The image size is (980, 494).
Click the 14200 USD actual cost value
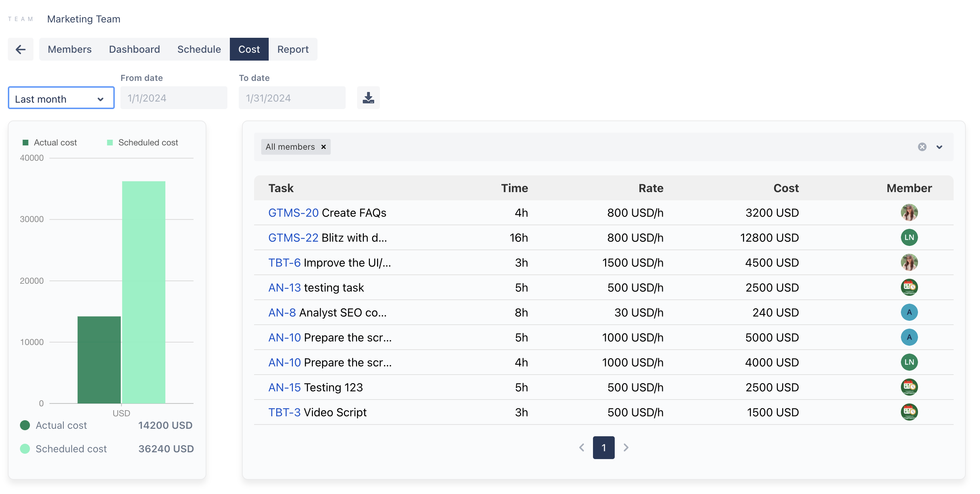pyautogui.click(x=165, y=425)
